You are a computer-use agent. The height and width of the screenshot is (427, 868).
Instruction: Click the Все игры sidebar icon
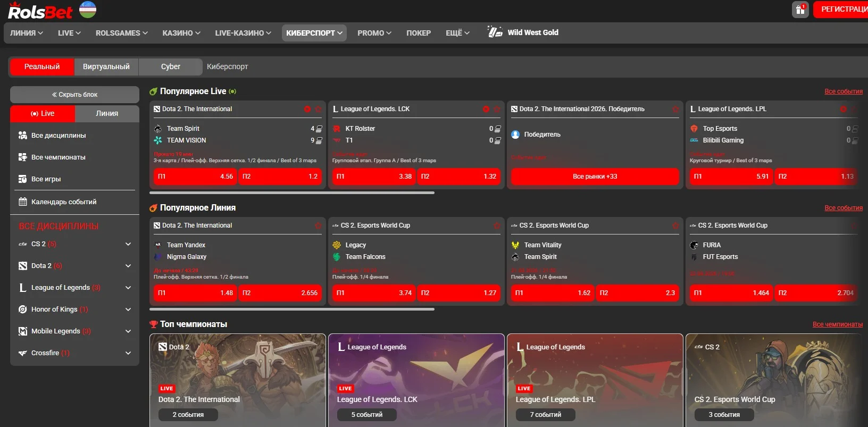click(x=22, y=179)
